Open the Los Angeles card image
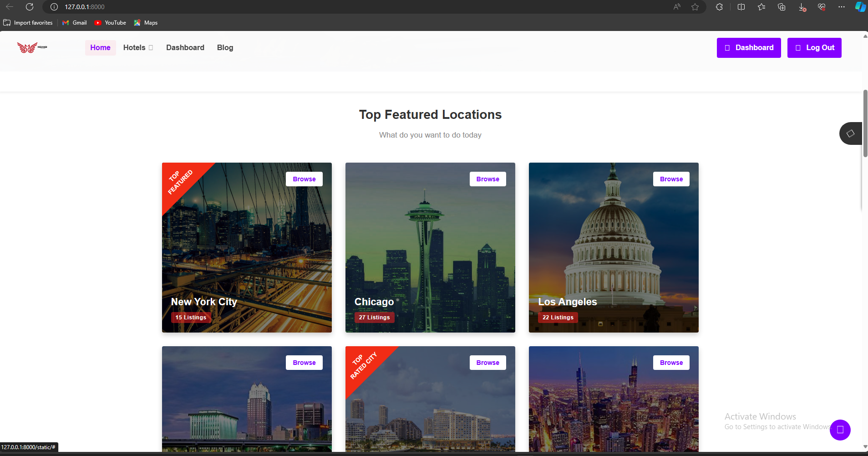Image resolution: width=868 pixels, height=456 pixels. click(614, 247)
